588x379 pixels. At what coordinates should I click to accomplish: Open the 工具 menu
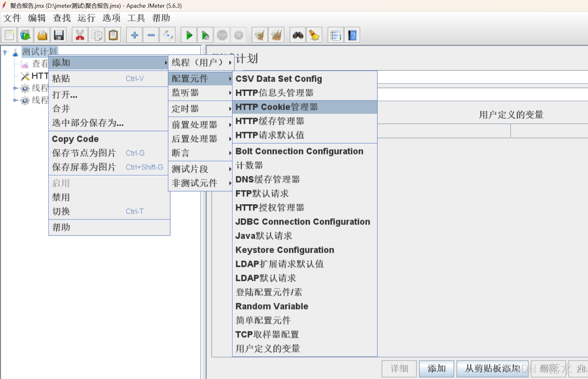pyautogui.click(x=136, y=18)
